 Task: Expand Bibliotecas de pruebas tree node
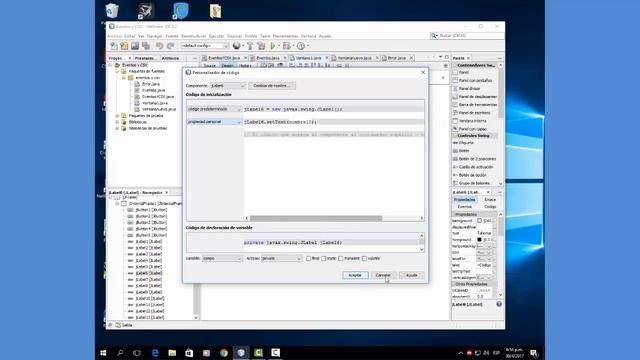[x=117, y=128]
